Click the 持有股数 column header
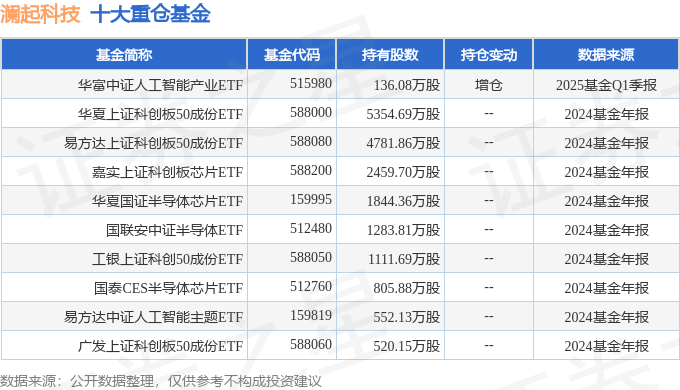Viewport: 680px width, 390px height. click(x=390, y=55)
